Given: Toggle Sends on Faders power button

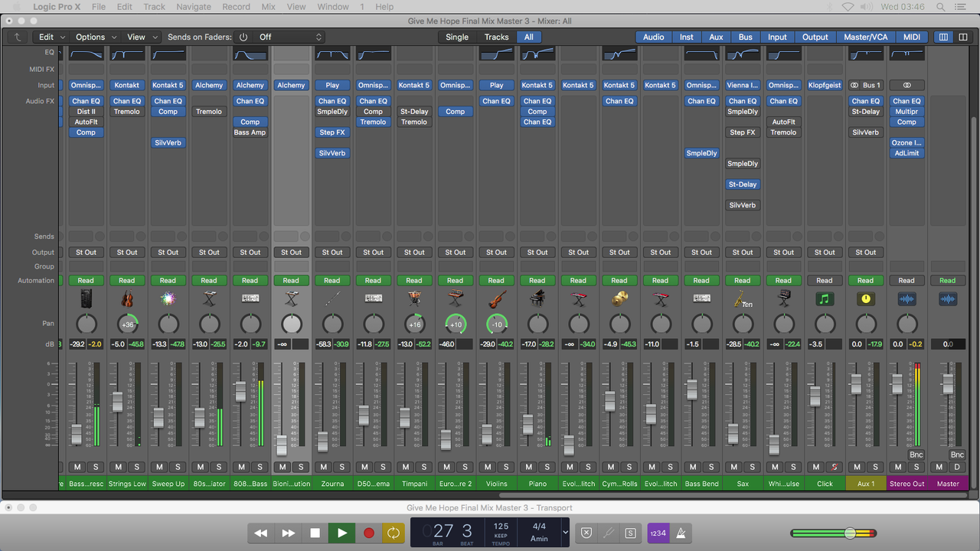Looking at the screenshot, I should tap(243, 37).
